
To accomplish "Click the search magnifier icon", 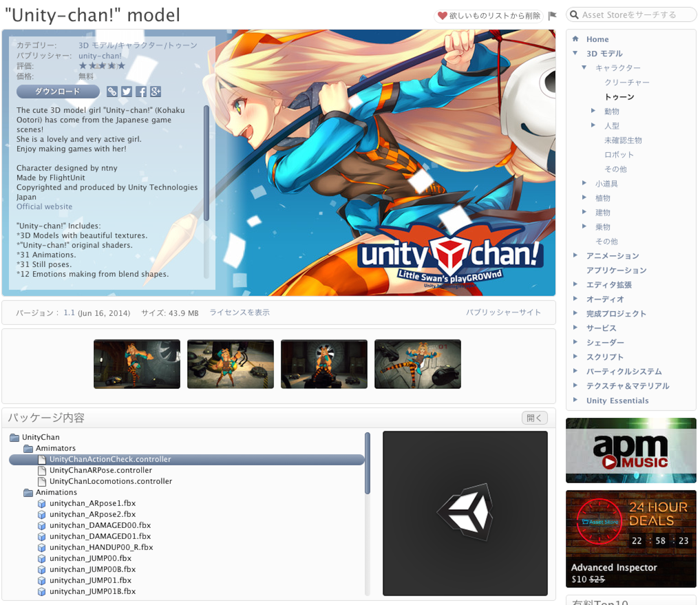I will point(575,14).
